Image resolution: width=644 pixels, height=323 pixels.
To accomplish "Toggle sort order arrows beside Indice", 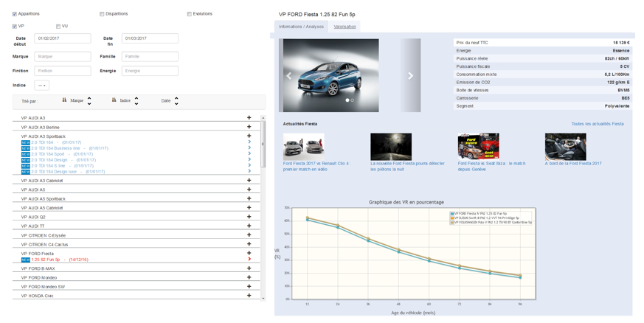I will 136,100.
